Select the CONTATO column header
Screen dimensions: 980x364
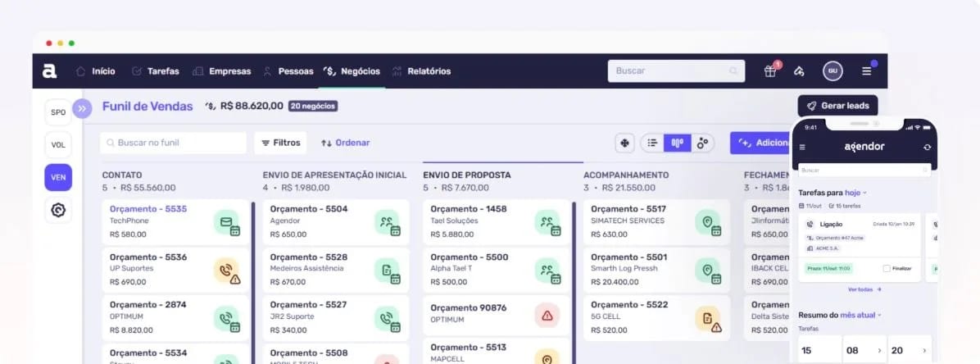[x=122, y=175]
